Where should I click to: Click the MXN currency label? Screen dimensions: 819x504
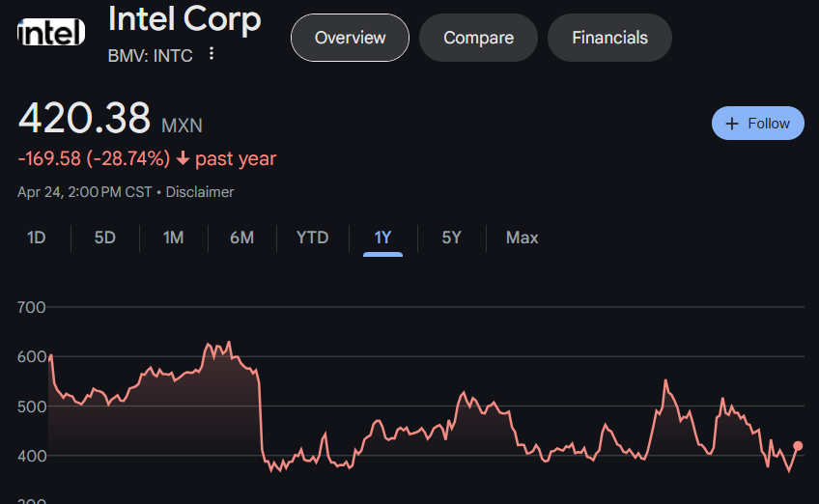tap(182, 126)
